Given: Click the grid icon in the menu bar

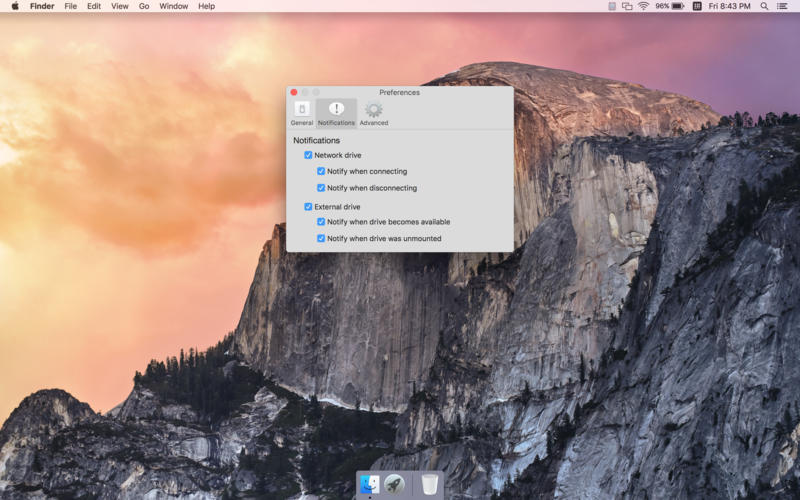Looking at the screenshot, I should coord(697,6).
